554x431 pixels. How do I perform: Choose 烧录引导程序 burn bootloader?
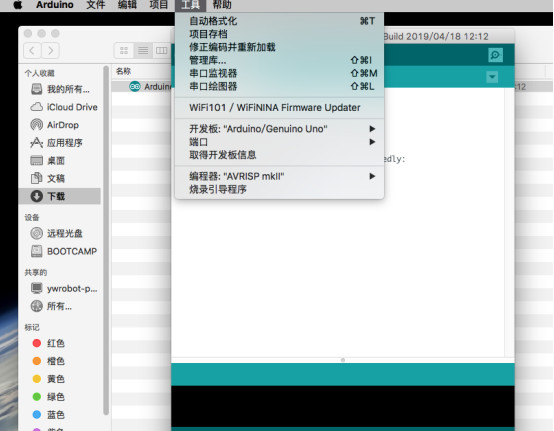point(279,189)
